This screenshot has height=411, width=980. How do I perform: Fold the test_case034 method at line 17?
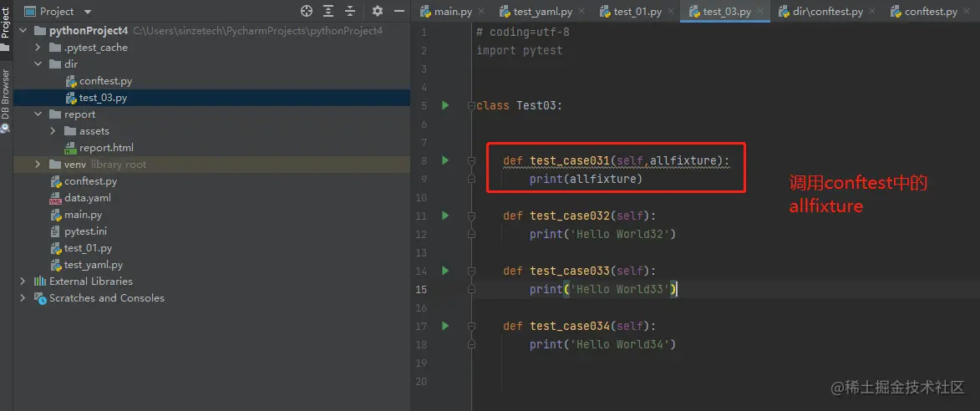coord(472,326)
